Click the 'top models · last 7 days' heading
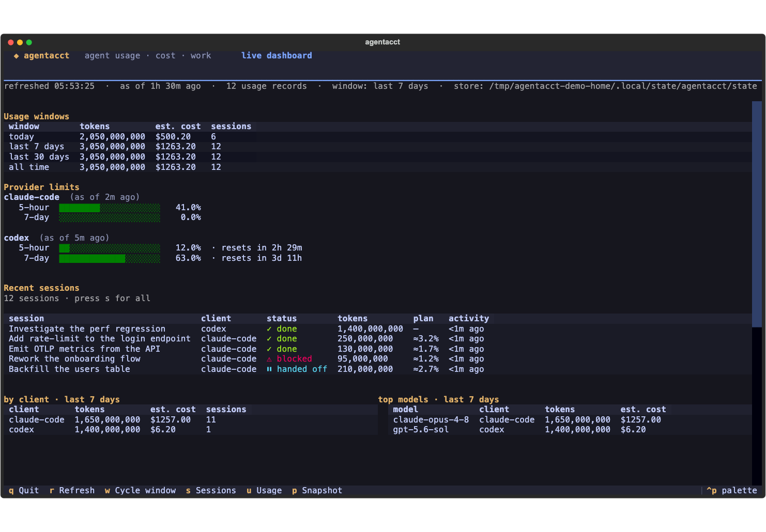 coord(438,400)
